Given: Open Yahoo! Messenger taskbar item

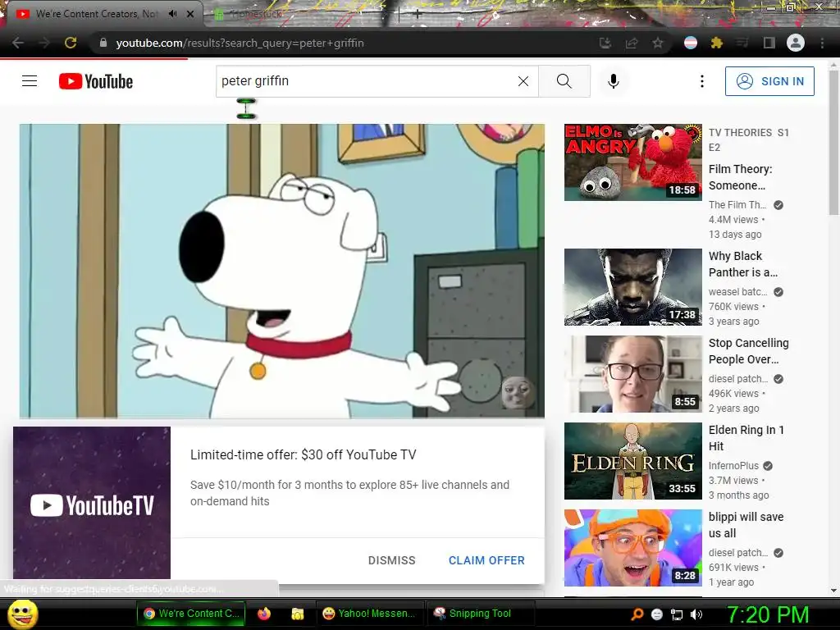Looking at the screenshot, I should [369, 614].
